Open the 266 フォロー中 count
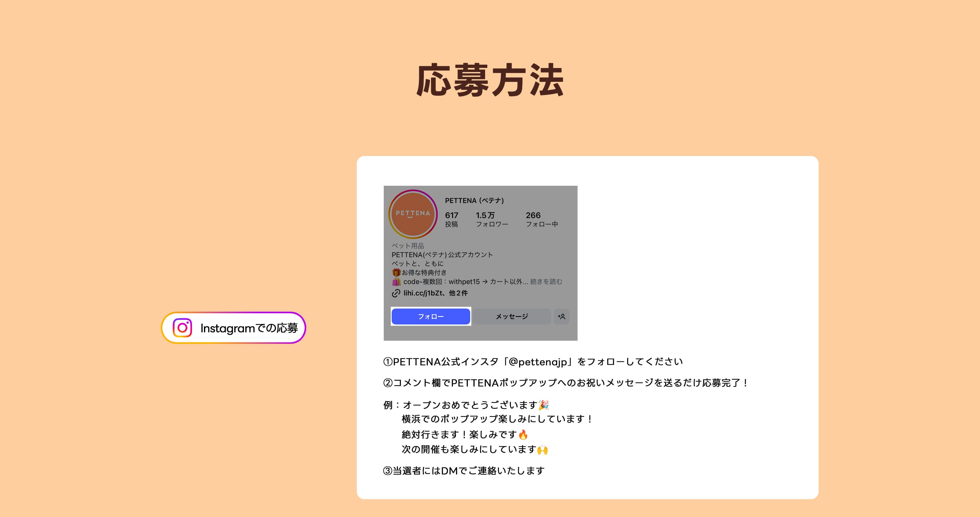The height and width of the screenshot is (517, 980). (x=541, y=219)
